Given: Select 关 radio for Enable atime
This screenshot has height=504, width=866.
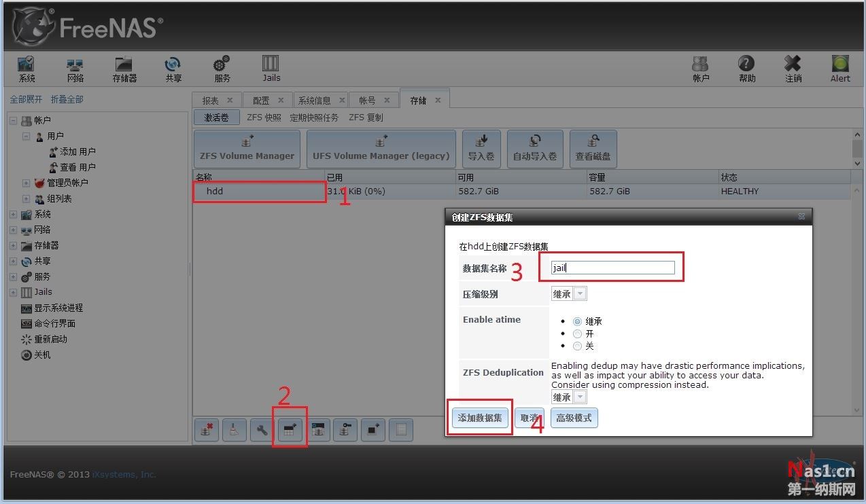Looking at the screenshot, I should click(578, 346).
